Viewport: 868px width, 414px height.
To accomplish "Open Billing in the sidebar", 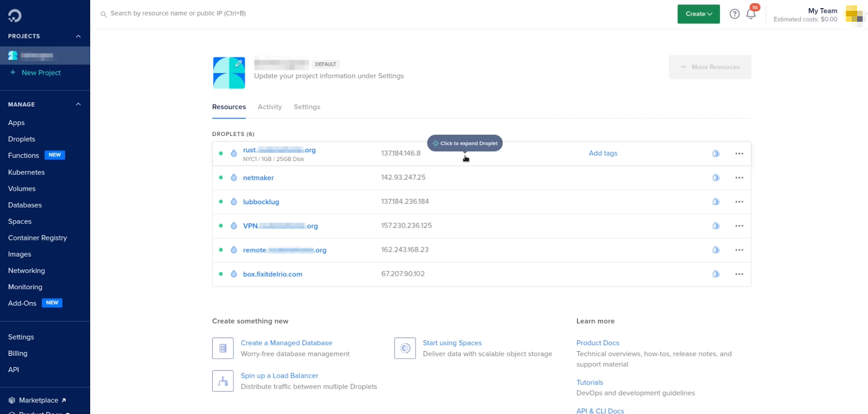I will (17, 353).
